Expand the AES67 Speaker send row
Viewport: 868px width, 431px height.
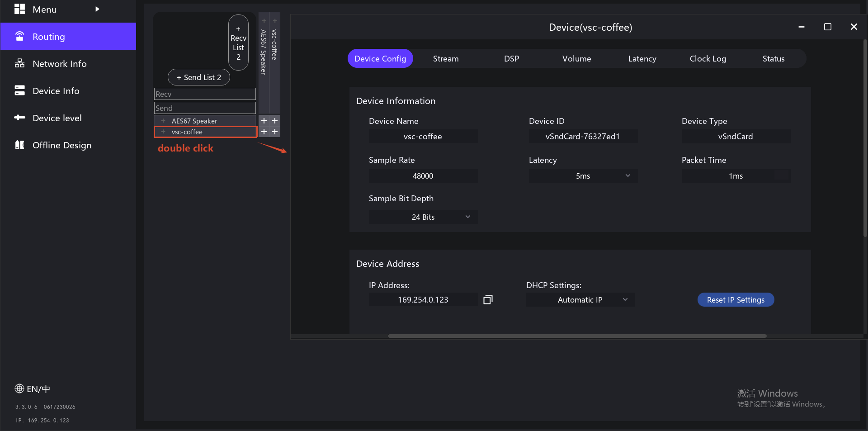pos(163,121)
